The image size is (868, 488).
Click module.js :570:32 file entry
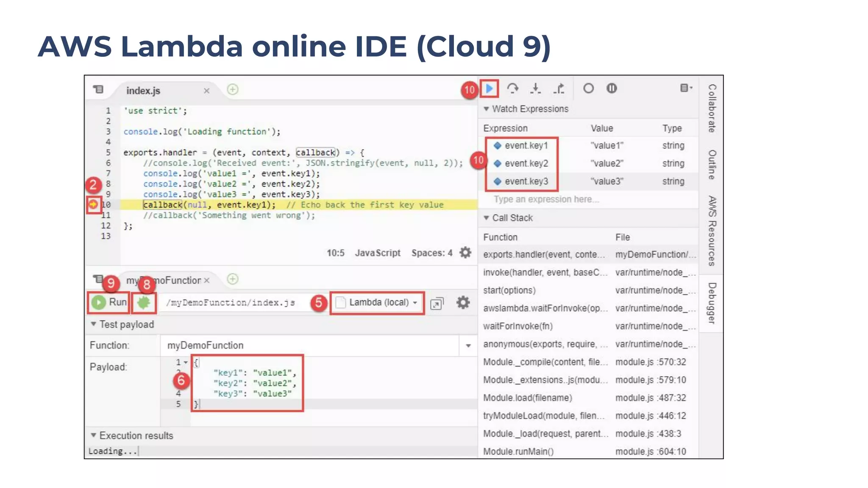point(650,362)
